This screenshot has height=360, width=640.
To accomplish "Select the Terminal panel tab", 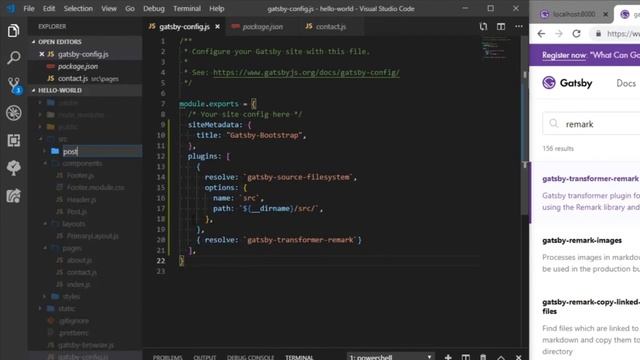I will tap(299, 358).
